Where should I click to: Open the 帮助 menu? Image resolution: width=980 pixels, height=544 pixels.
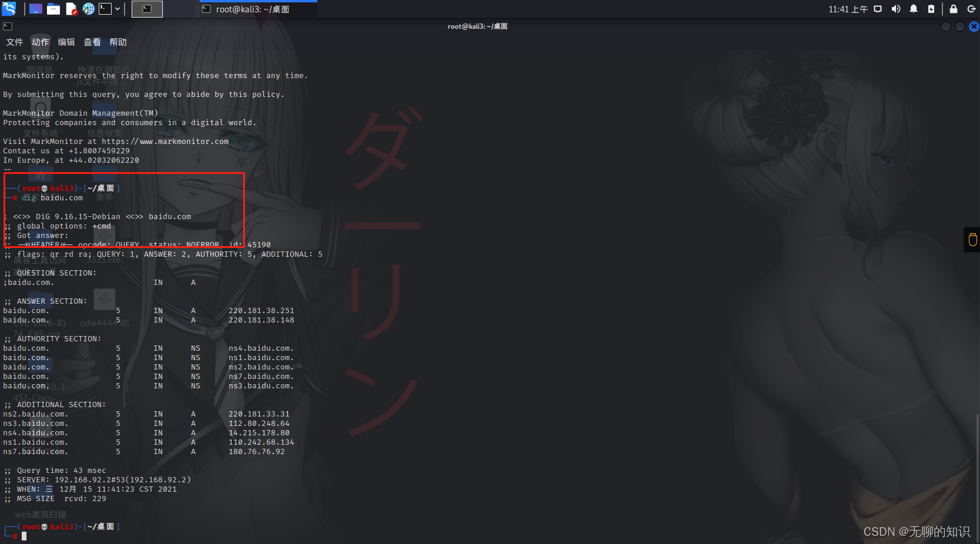pos(118,42)
